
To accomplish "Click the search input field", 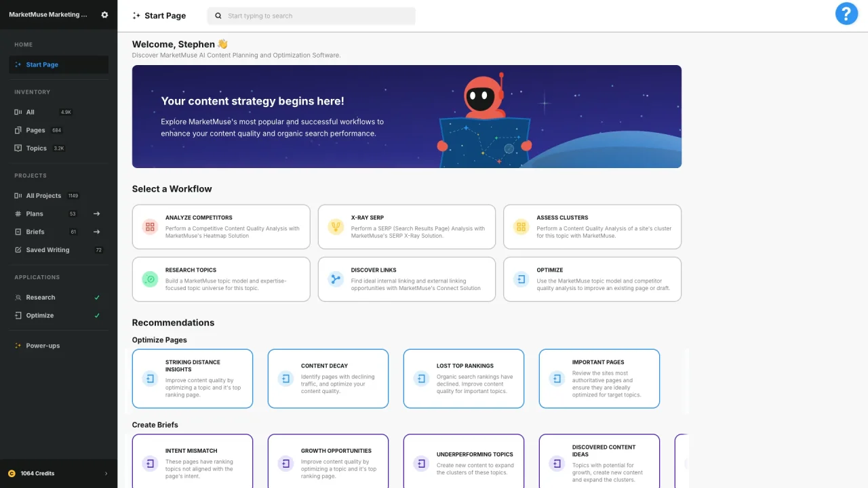I will (311, 15).
